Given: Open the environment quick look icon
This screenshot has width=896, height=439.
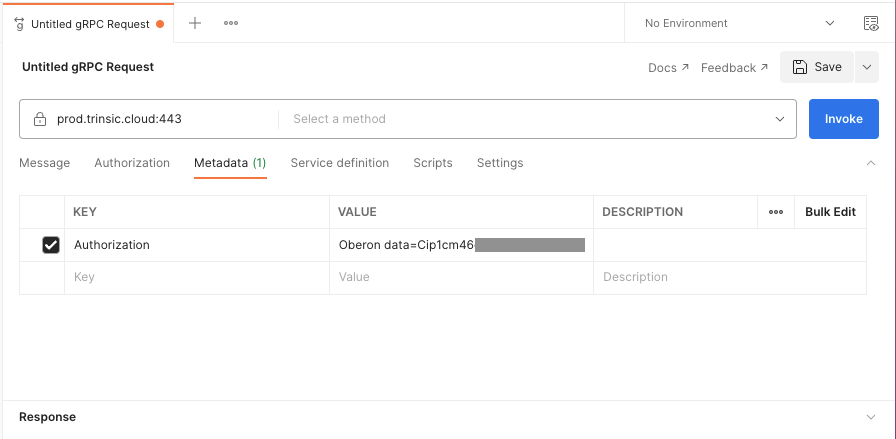Looking at the screenshot, I should click(x=871, y=23).
